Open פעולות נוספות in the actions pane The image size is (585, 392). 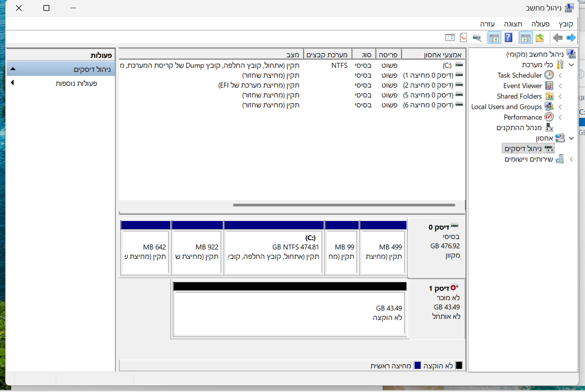pos(76,83)
